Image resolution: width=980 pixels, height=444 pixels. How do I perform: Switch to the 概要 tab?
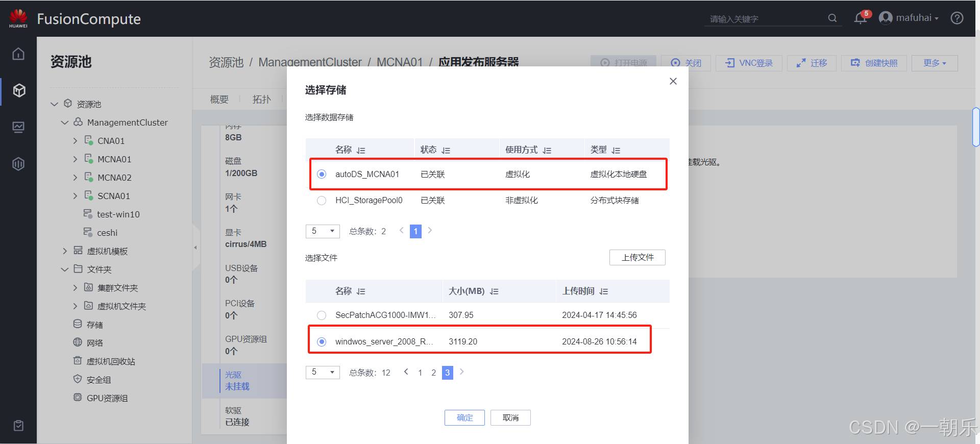point(219,99)
